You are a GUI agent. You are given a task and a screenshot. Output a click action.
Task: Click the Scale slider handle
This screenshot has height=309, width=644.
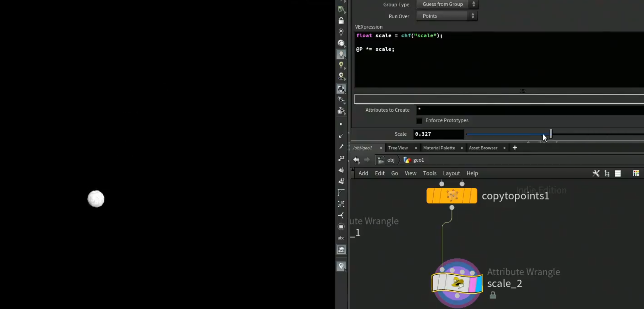551,134
